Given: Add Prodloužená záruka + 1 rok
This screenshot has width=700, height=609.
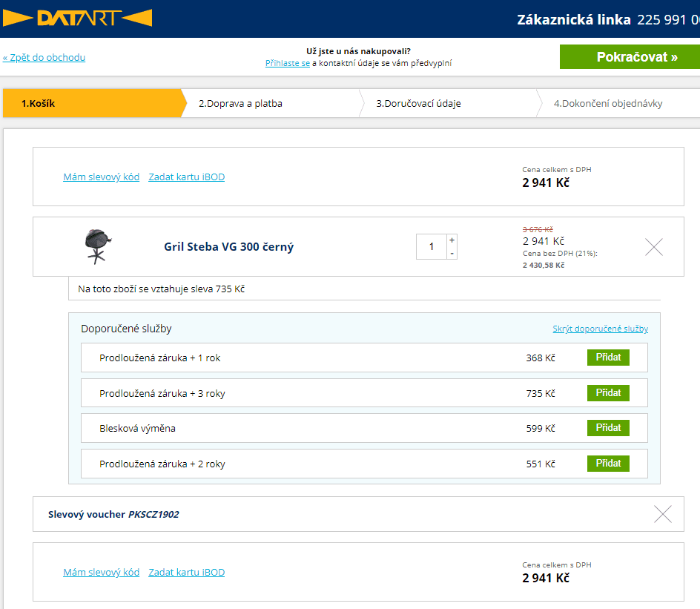Looking at the screenshot, I should point(608,358).
